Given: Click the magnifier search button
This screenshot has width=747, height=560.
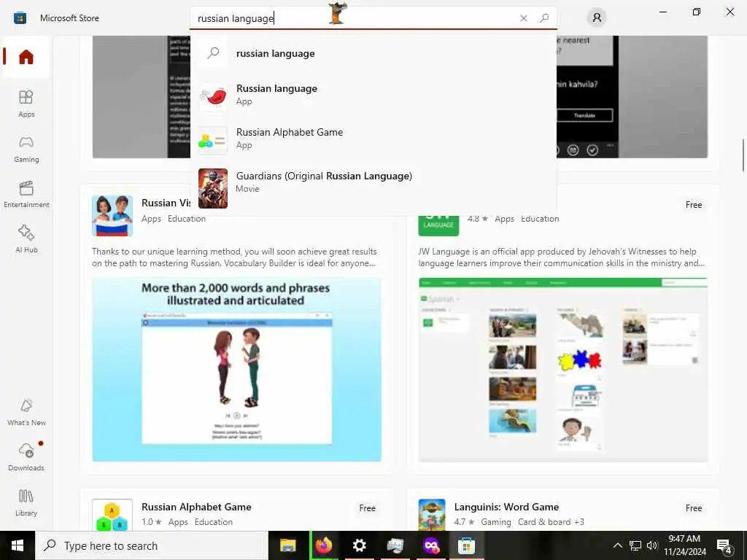Looking at the screenshot, I should click(544, 18).
